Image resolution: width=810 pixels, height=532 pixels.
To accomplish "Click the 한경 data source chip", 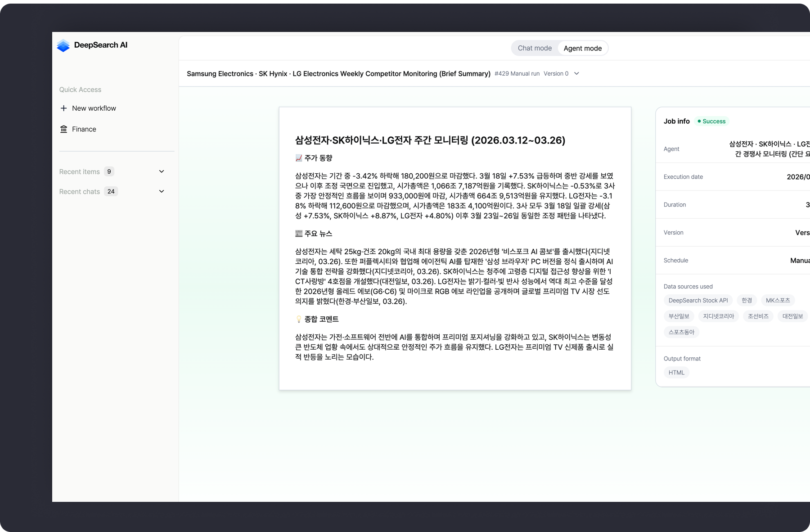I will click(x=747, y=301).
